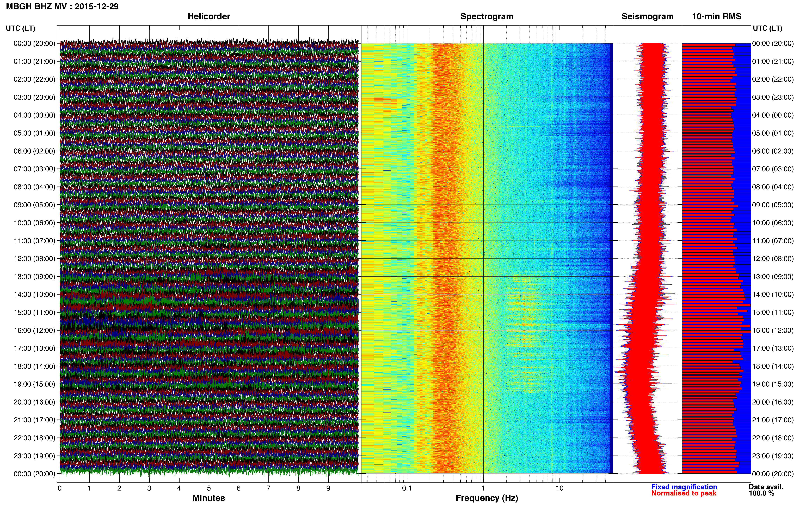The image size is (812, 508).
Task: Click left time label '07:00 (03:00)'
Action: click(34, 169)
